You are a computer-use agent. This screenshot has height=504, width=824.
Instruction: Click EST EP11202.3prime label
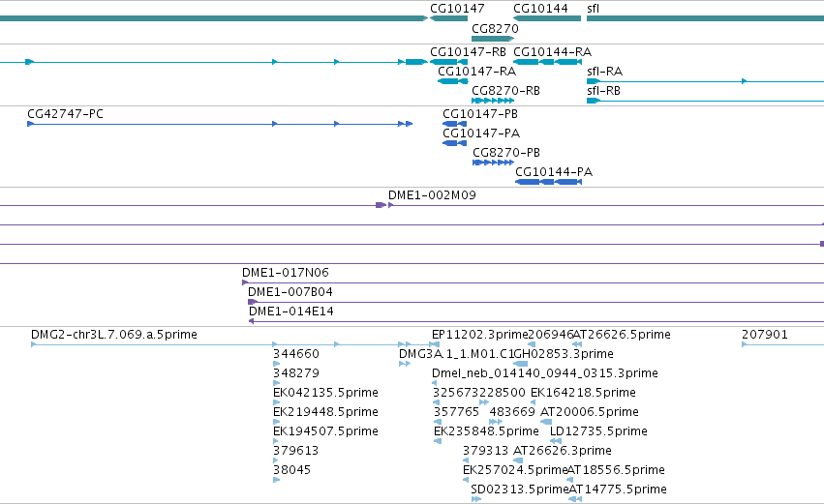click(479, 335)
